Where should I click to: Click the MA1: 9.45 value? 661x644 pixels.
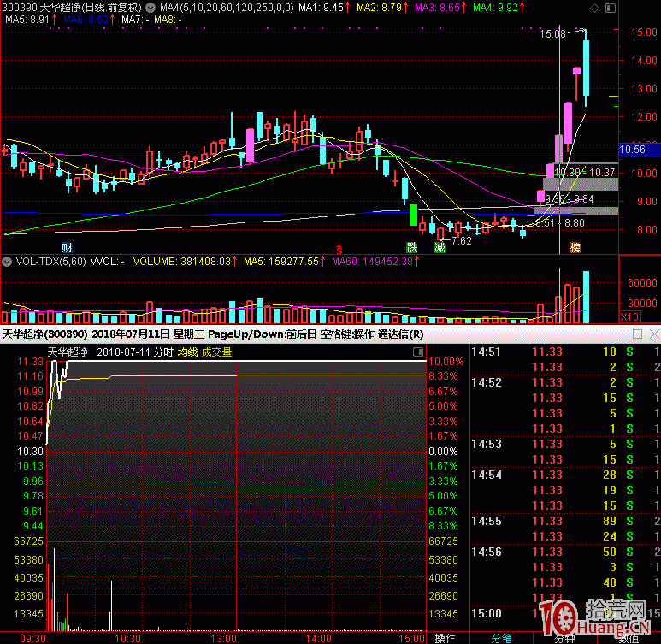(x=324, y=8)
